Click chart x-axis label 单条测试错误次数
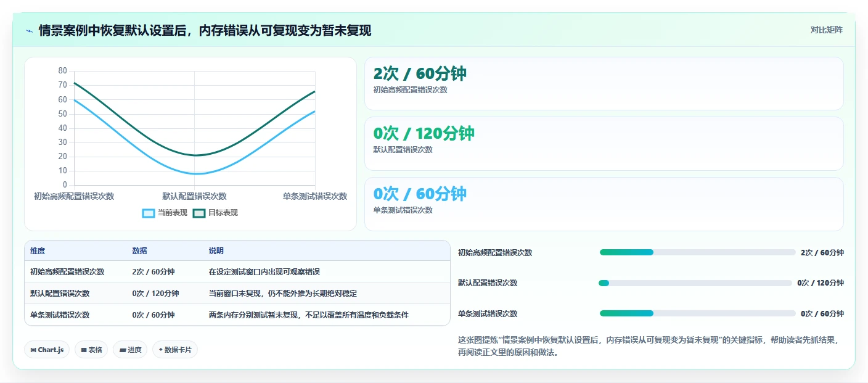The height and width of the screenshot is (383, 868). (315, 196)
